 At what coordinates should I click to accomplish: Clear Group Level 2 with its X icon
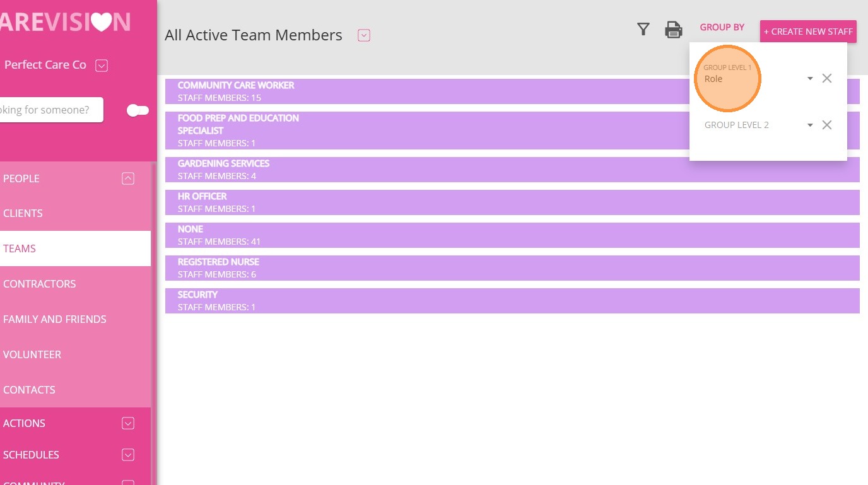coord(827,125)
